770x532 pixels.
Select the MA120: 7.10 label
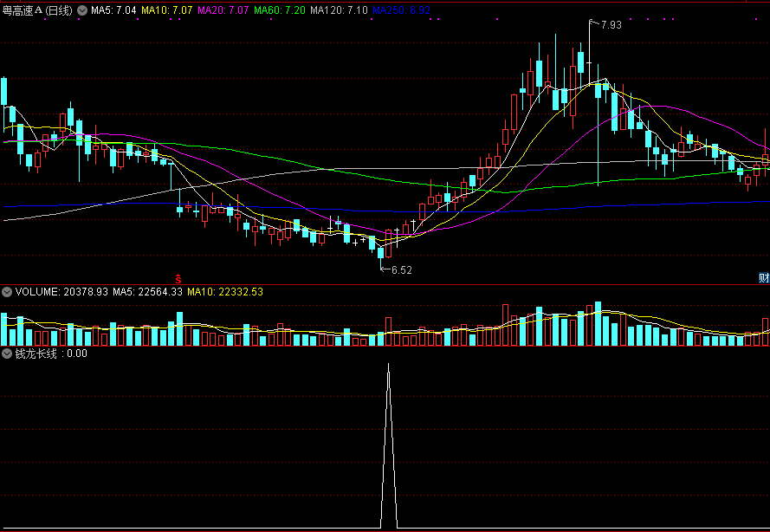tap(339, 10)
